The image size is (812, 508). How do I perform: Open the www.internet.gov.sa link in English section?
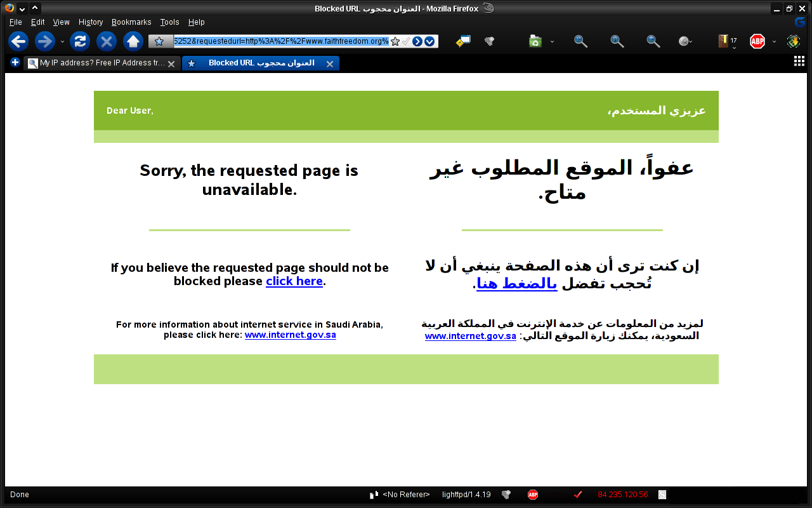click(x=290, y=335)
